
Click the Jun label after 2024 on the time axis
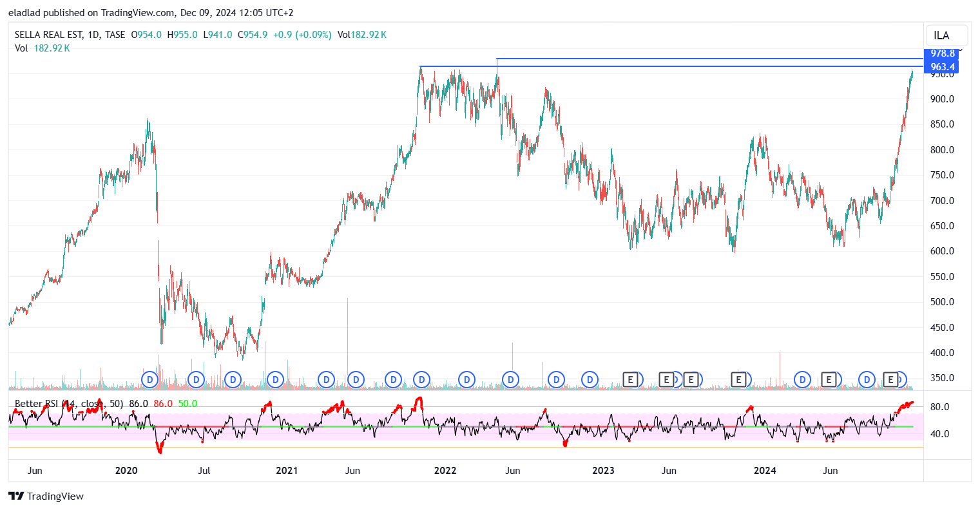pyautogui.click(x=831, y=471)
